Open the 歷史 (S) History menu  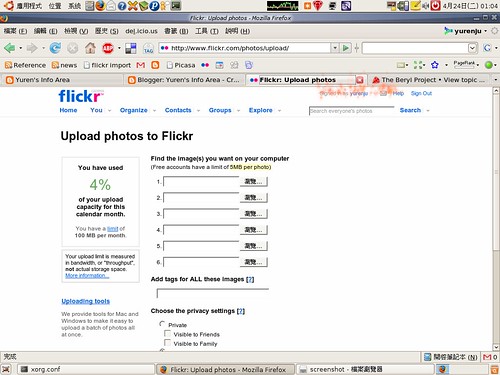point(107,31)
